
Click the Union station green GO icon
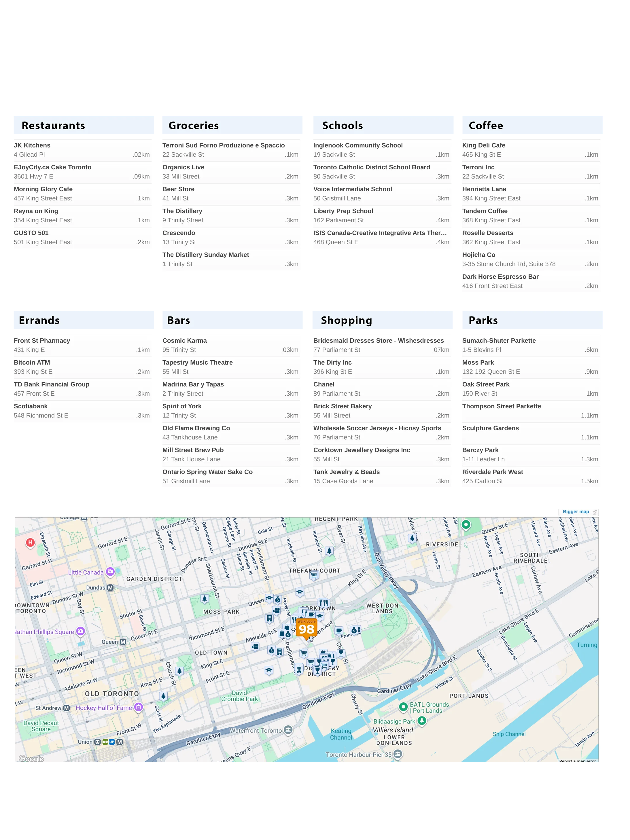point(105,742)
